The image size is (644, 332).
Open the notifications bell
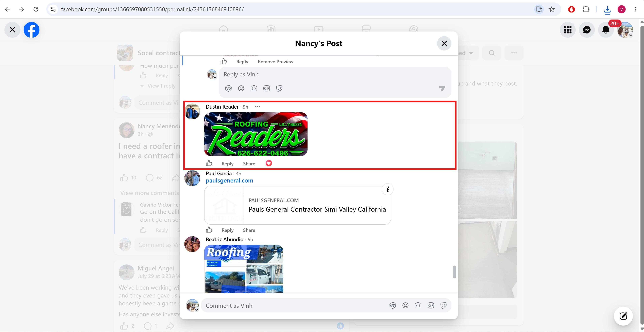[x=606, y=30]
